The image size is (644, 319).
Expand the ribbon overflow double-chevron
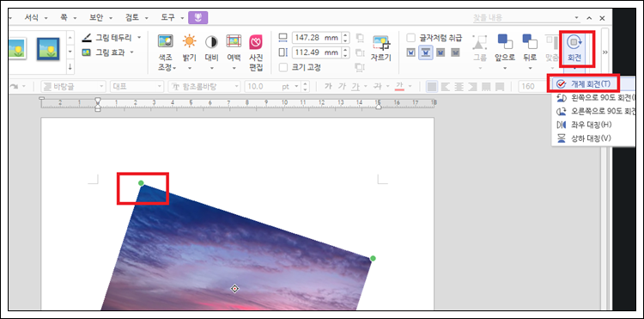click(x=605, y=52)
